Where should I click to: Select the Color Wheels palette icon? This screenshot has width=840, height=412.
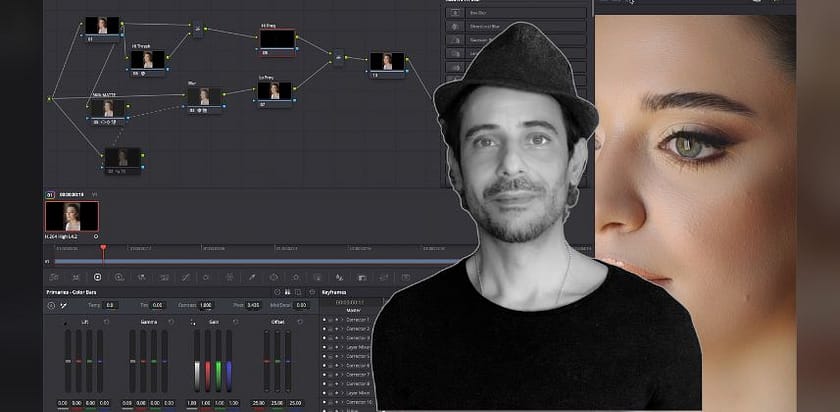click(x=98, y=277)
